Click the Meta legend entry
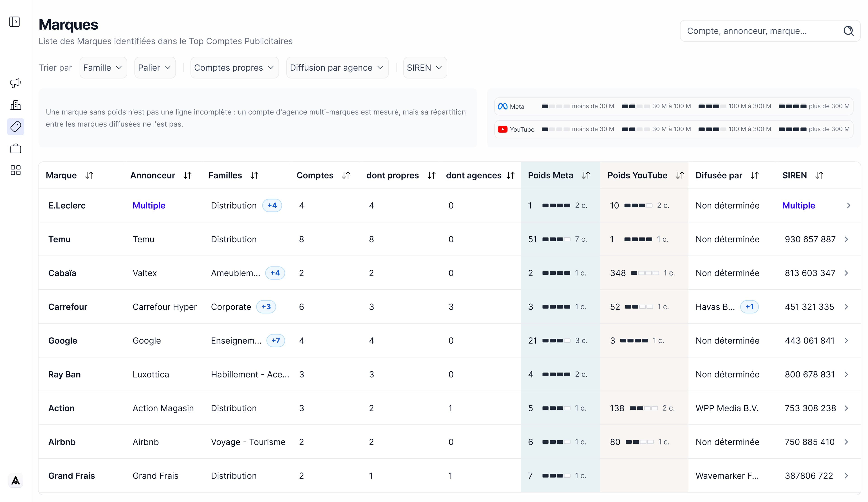Viewport: 868px width, 502px height. [x=674, y=106]
